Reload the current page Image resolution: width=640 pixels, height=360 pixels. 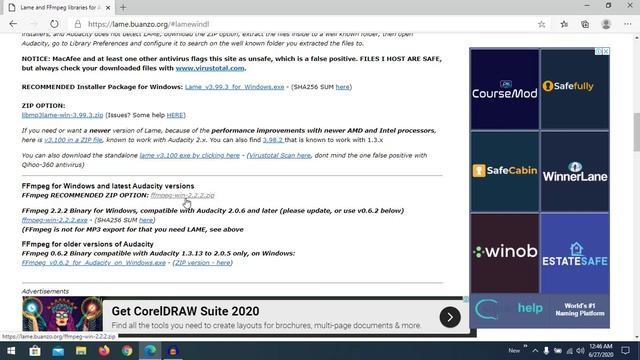(x=54, y=24)
